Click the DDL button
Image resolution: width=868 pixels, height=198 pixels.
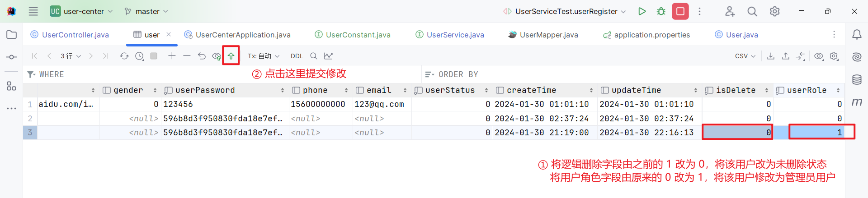pos(297,56)
